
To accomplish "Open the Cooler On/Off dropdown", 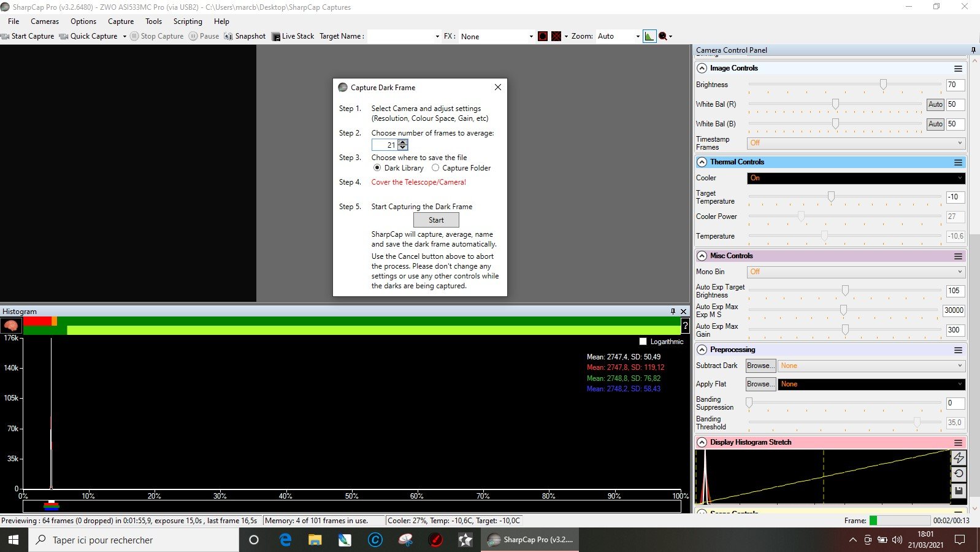I will click(x=856, y=178).
